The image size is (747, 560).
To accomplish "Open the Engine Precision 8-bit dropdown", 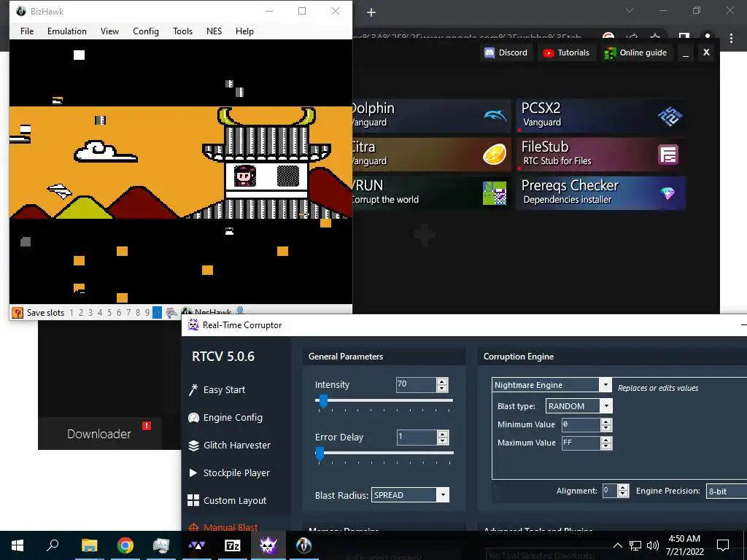I will [726, 491].
